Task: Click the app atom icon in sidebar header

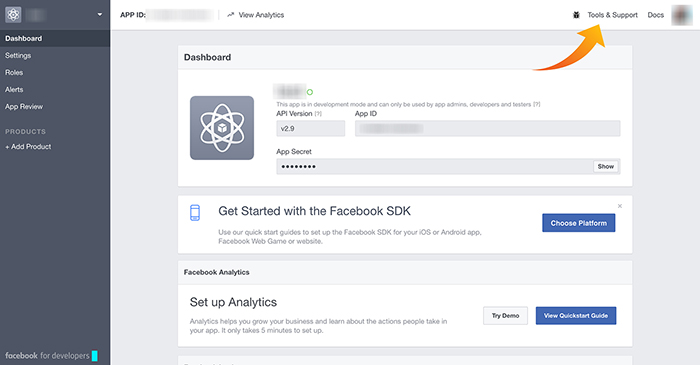Action: (13, 15)
